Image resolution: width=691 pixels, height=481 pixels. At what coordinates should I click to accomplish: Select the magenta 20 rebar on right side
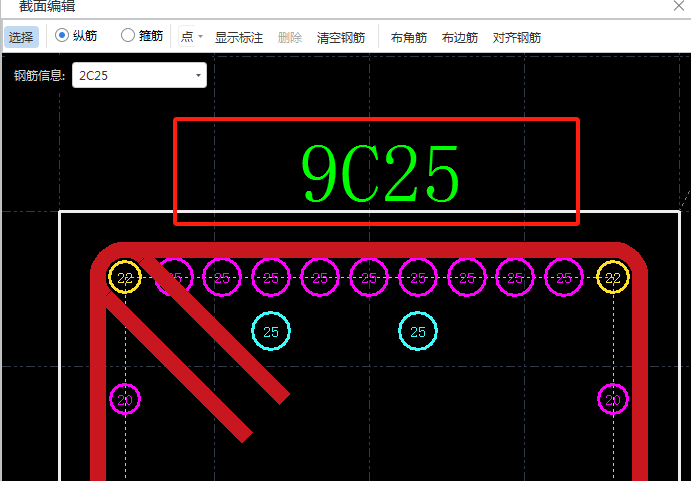[x=613, y=399]
